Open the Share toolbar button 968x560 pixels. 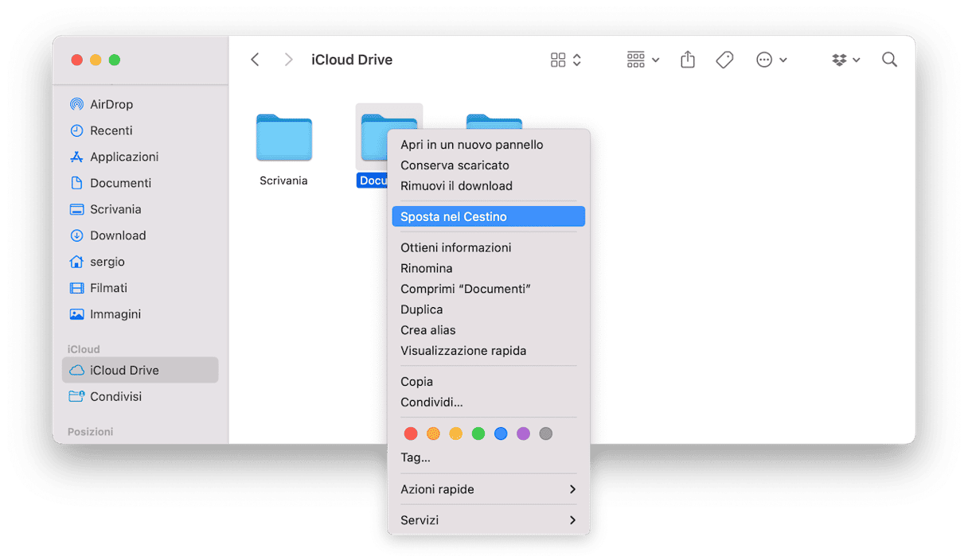tap(688, 60)
